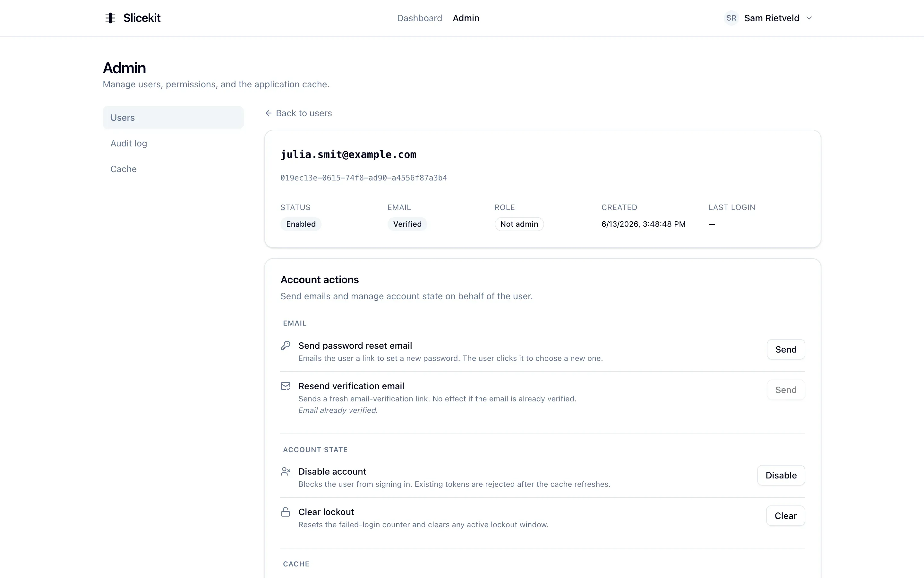The width and height of the screenshot is (924, 578).
Task: Click the key icon beside Send password reset email
Action: coord(286,346)
